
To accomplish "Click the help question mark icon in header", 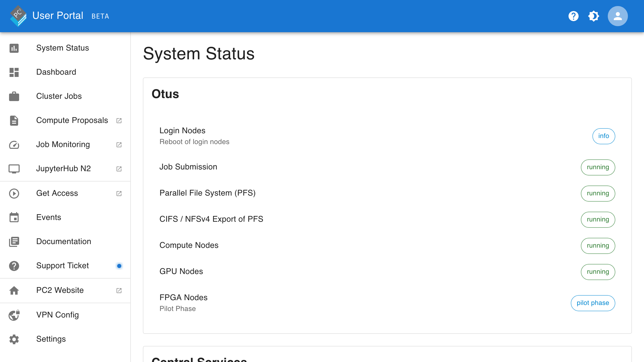I will tap(573, 16).
